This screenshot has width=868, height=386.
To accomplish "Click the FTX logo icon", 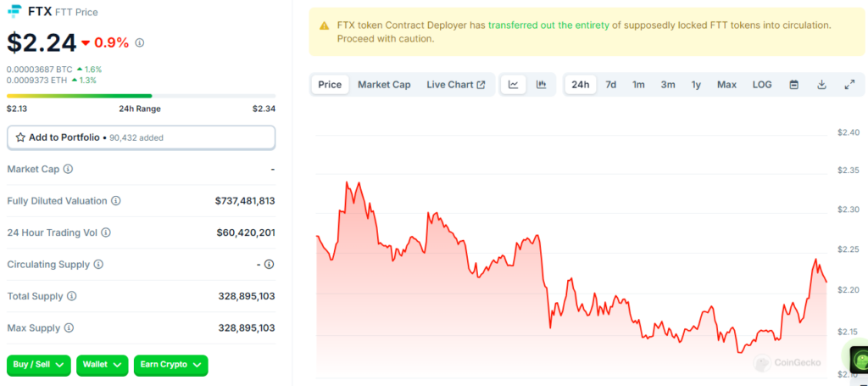I will pos(15,10).
